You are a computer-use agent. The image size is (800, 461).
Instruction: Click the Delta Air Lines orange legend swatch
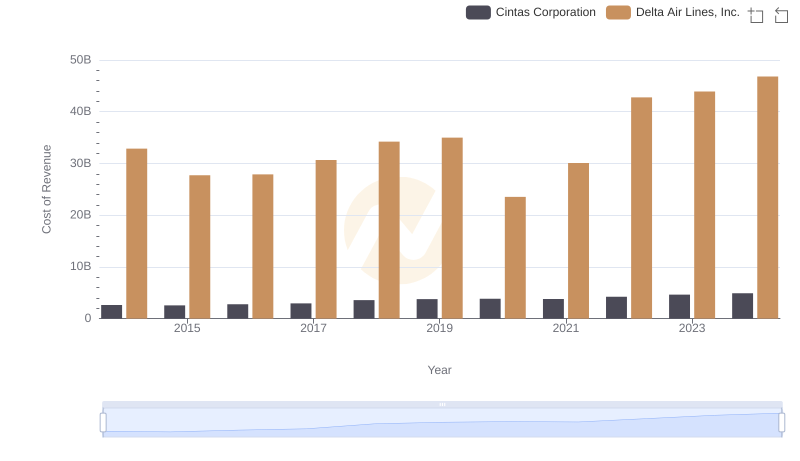click(618, 12)
